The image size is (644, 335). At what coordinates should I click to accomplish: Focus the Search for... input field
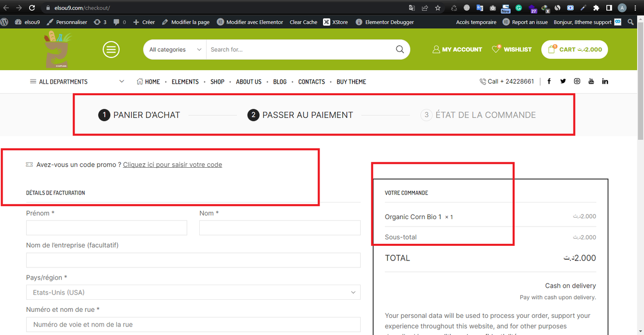(299, 49)
